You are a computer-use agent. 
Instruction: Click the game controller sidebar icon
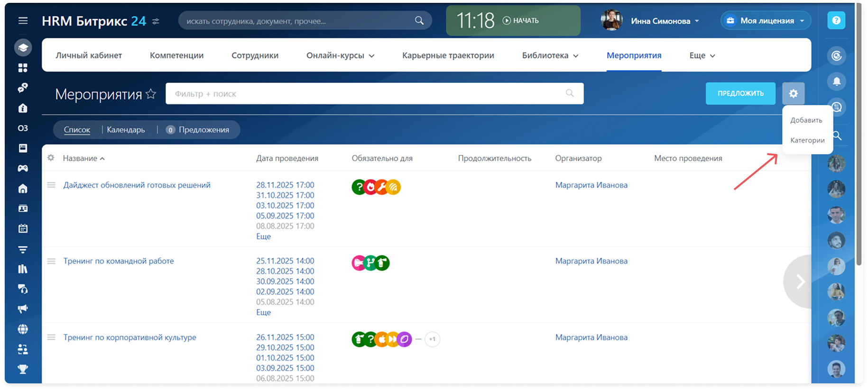pos(23,168)
